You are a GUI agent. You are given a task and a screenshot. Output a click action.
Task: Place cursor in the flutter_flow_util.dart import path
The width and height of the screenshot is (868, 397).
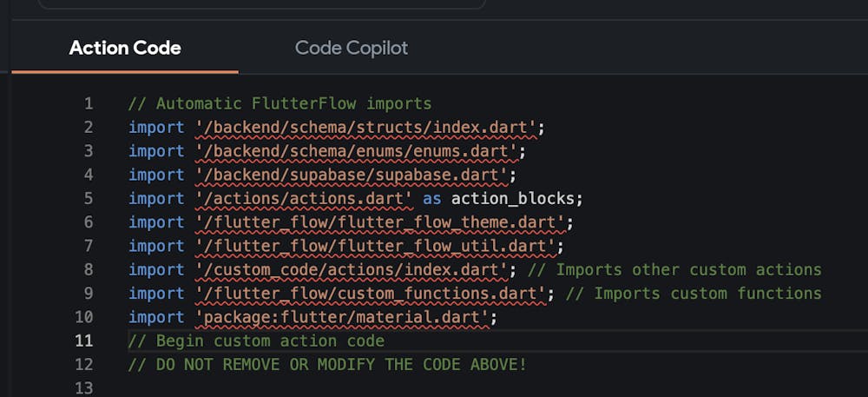pyautogui.click(x=374, y=246)
